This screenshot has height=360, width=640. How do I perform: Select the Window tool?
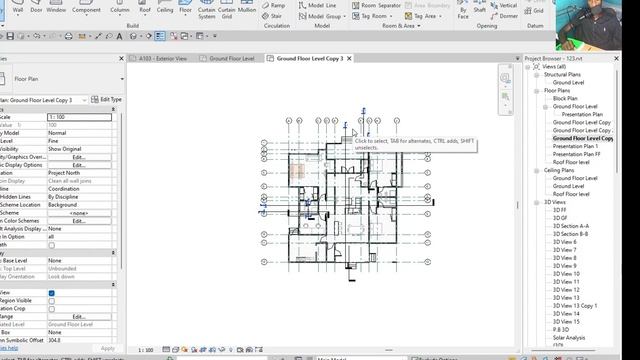[56, 7]
